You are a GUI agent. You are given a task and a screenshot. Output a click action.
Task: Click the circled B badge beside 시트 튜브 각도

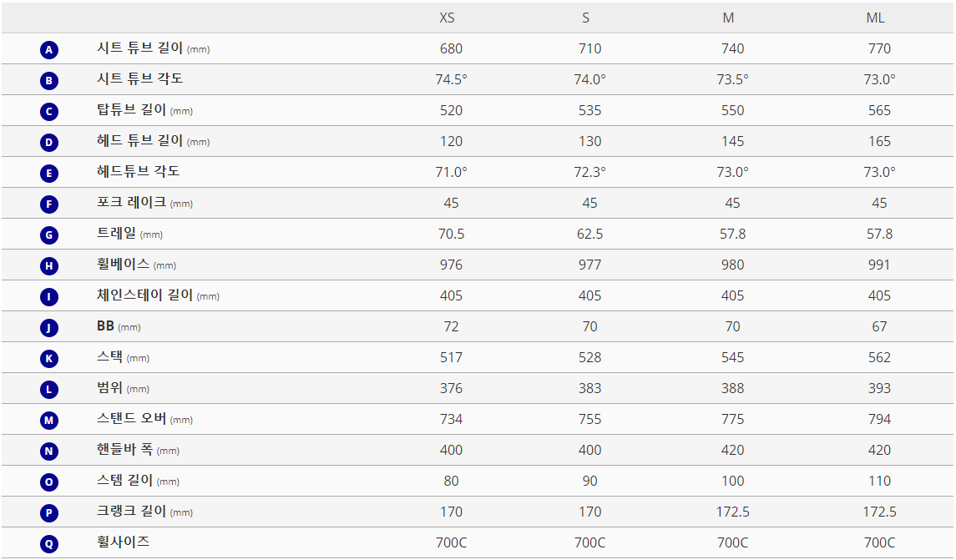point(49,81)
